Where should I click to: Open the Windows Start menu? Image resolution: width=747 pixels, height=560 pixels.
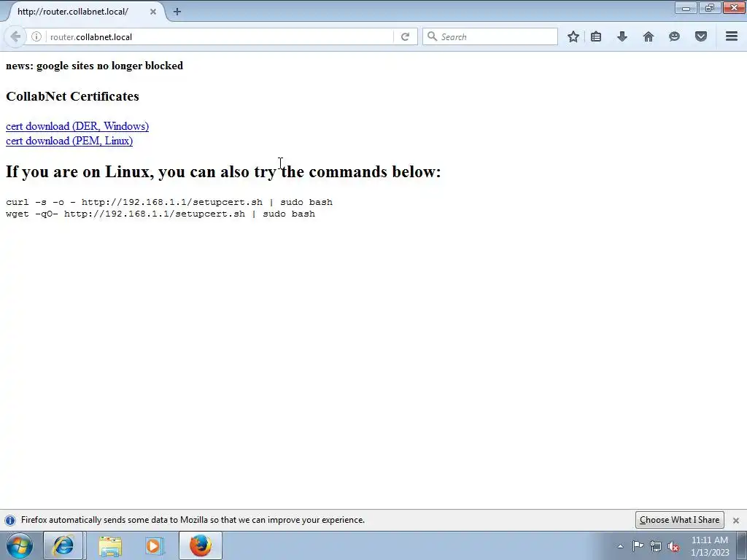20,545
